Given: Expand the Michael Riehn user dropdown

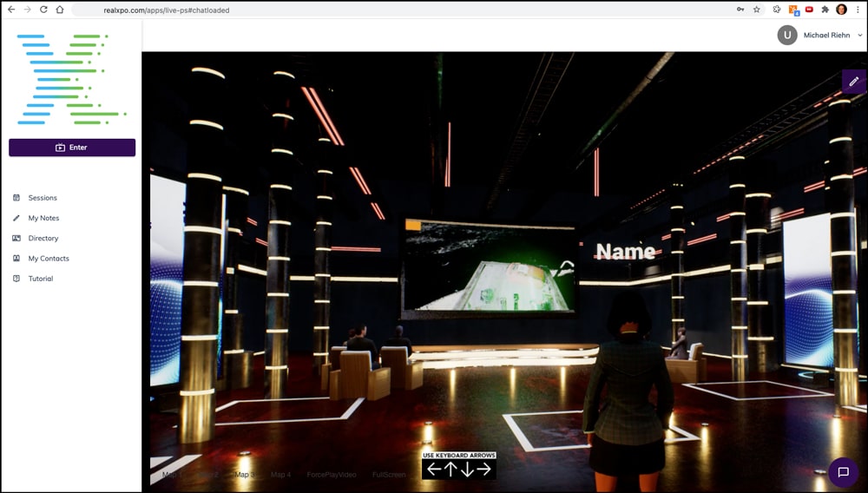Looking at the screenshot, I should tap(860, 35).
